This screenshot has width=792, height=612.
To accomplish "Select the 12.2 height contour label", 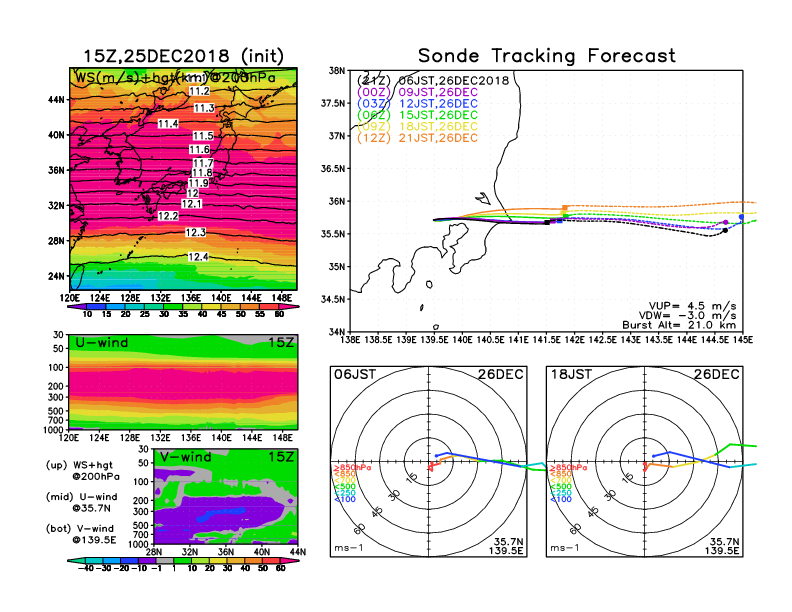I will [x=168, y=216].
